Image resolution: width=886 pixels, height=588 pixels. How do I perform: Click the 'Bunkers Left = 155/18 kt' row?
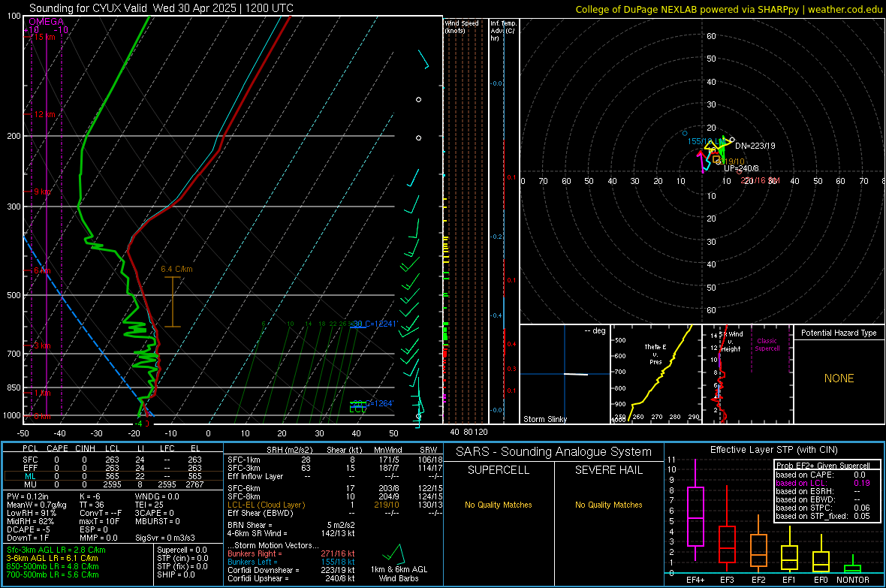pyautogui.click(x=291, y=562)
